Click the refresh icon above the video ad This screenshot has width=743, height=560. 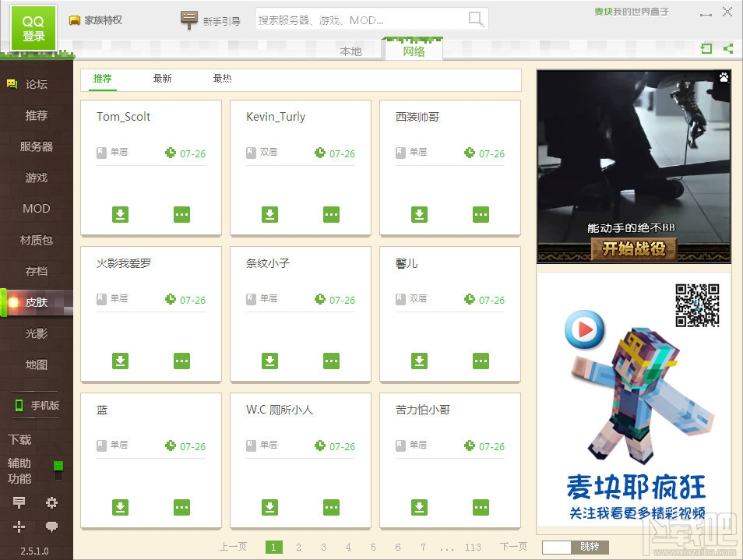[706, 48]
